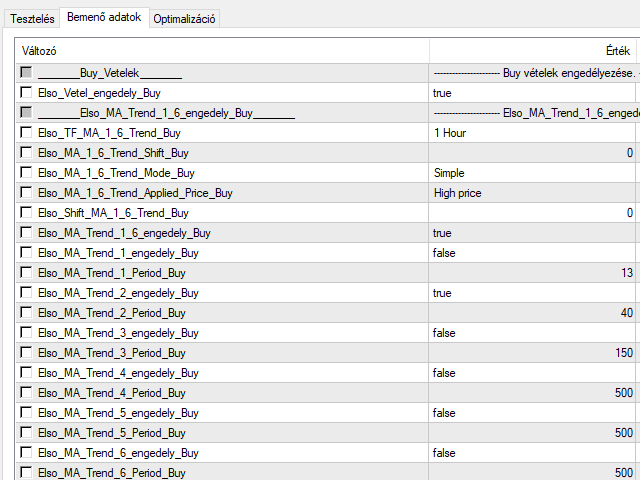Toggle checkbox for Elso_MA_Trend_6_engedely_Buy
The image size is (640, 480).
(26, 453)
